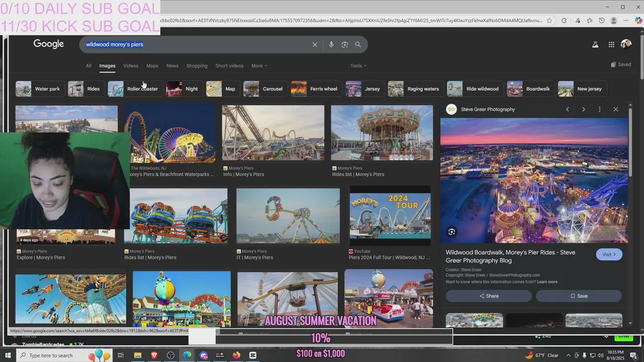Open the Learn more link
Viewport: 644px width, 362px height.
[x=547, y=282]
